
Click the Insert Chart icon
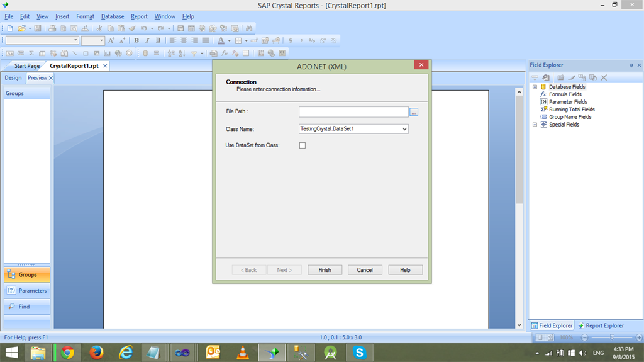pos(107,53)
